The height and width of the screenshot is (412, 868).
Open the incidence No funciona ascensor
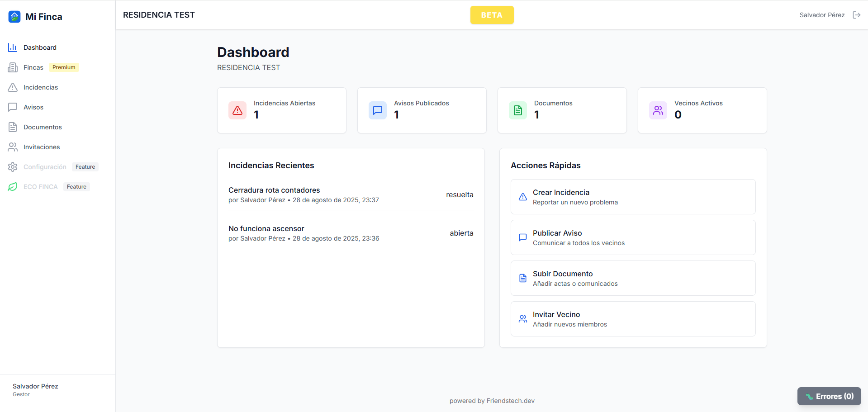pyautogui.click(x=266, y=228)
